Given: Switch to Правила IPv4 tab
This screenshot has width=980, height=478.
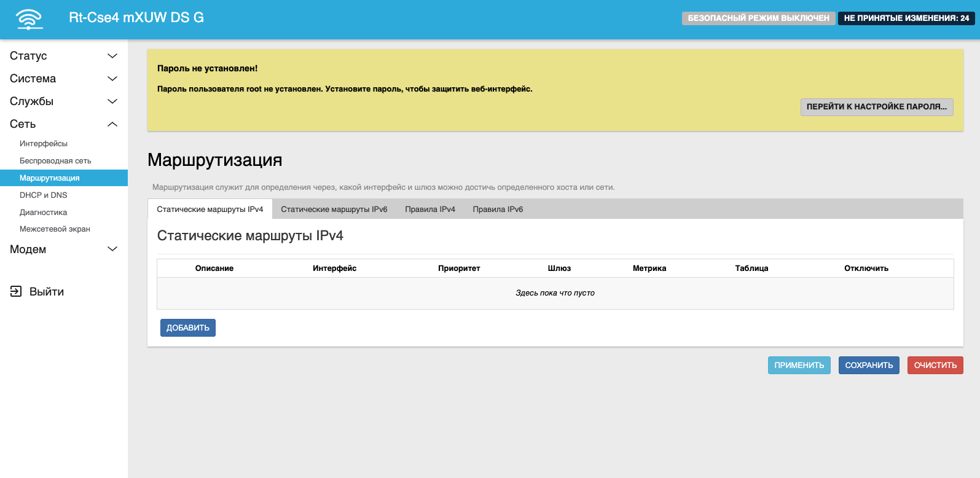Looking at the screenshot, I should coord(430,210).
